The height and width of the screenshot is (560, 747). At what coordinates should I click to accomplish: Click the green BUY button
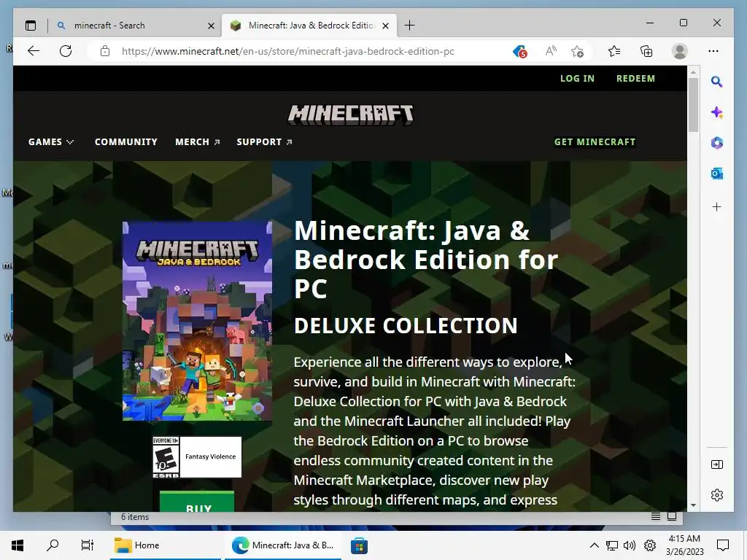[197, 502]
